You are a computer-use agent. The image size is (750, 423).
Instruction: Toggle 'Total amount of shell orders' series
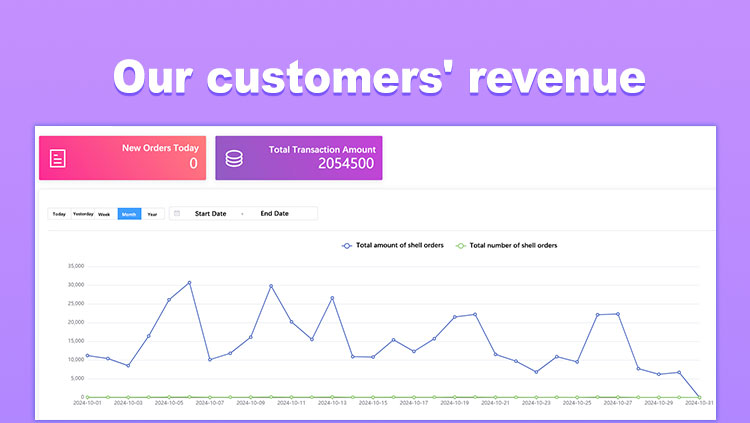pos(400,245)
